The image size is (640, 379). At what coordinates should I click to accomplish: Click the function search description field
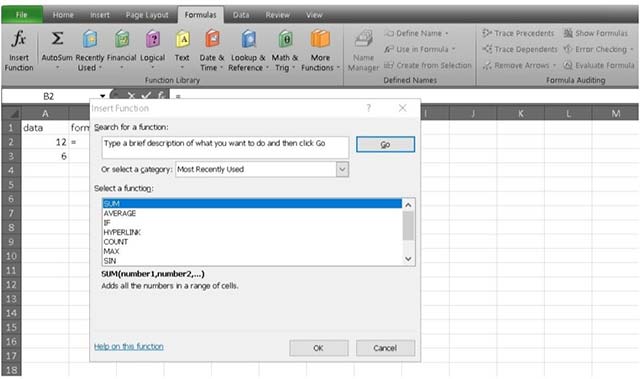point(225,147)
